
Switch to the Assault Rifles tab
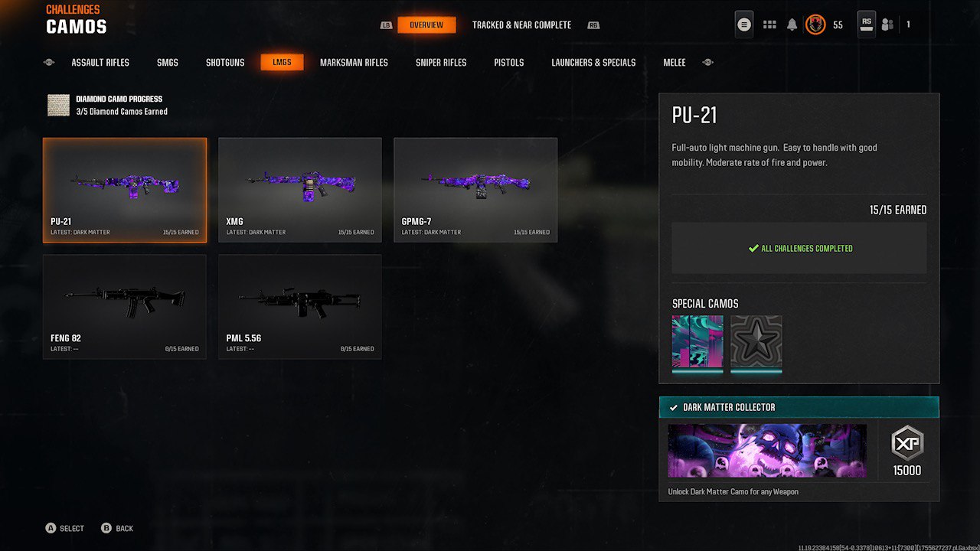click(x=100, y=63)
